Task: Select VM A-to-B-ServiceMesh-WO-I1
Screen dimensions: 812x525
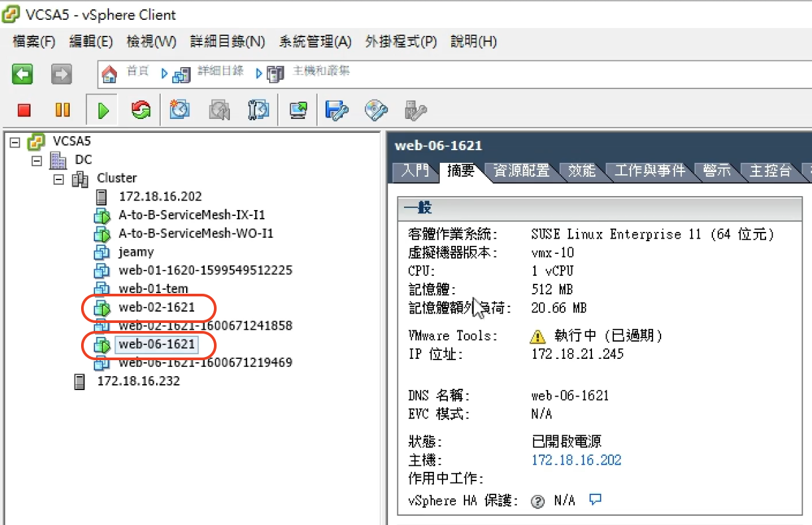Action: 196,234
